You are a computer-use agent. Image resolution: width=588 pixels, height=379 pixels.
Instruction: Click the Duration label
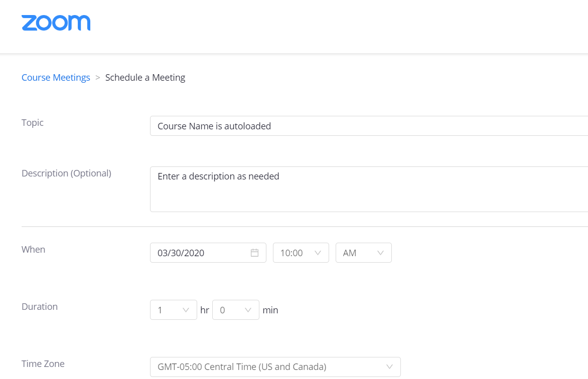pos(39,307)
